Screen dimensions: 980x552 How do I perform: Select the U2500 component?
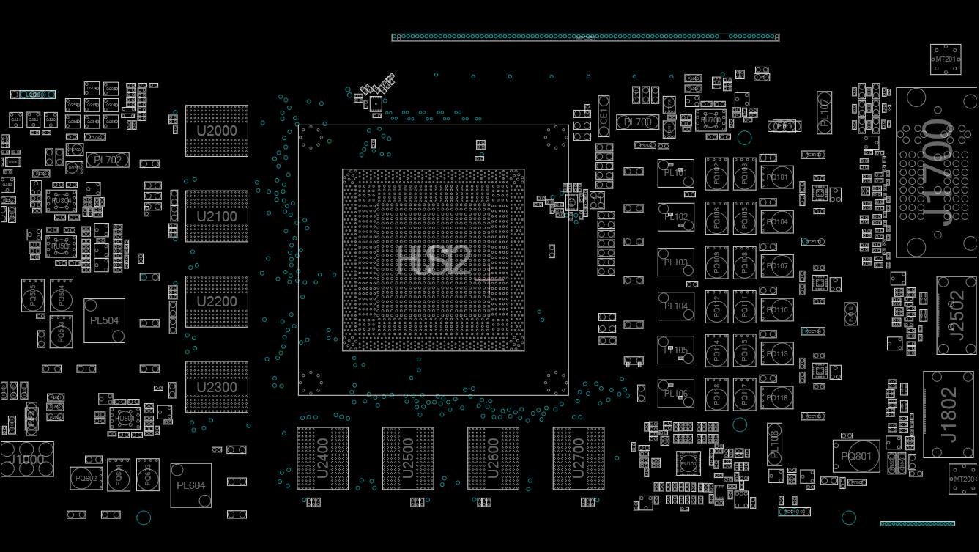[408, 459]
